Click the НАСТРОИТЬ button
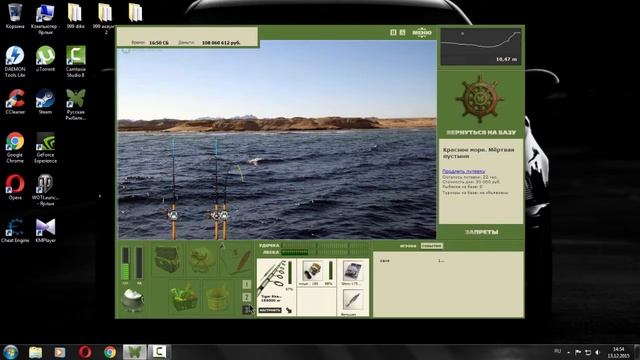 click(x=270, y=310)
